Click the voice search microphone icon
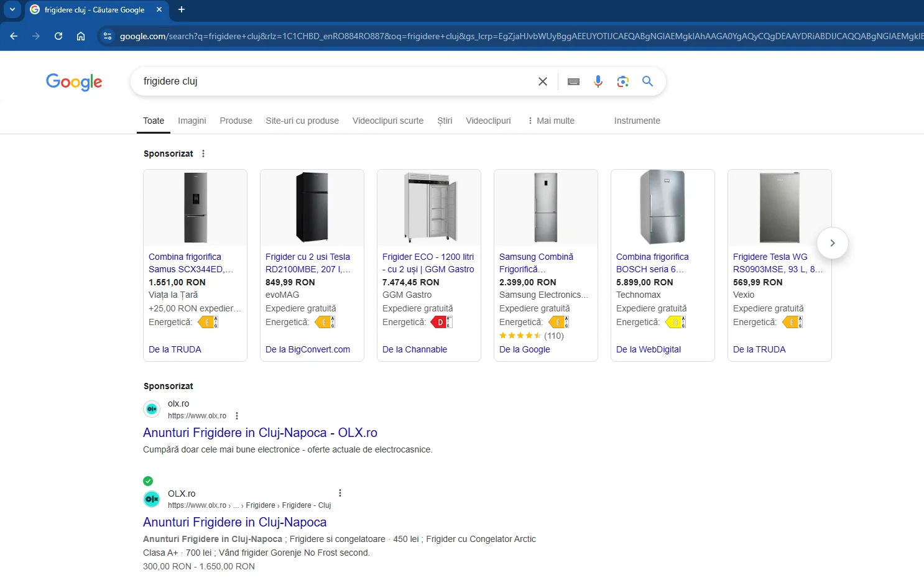This screenshot has height=588, width=924. [x=598, y=81]
